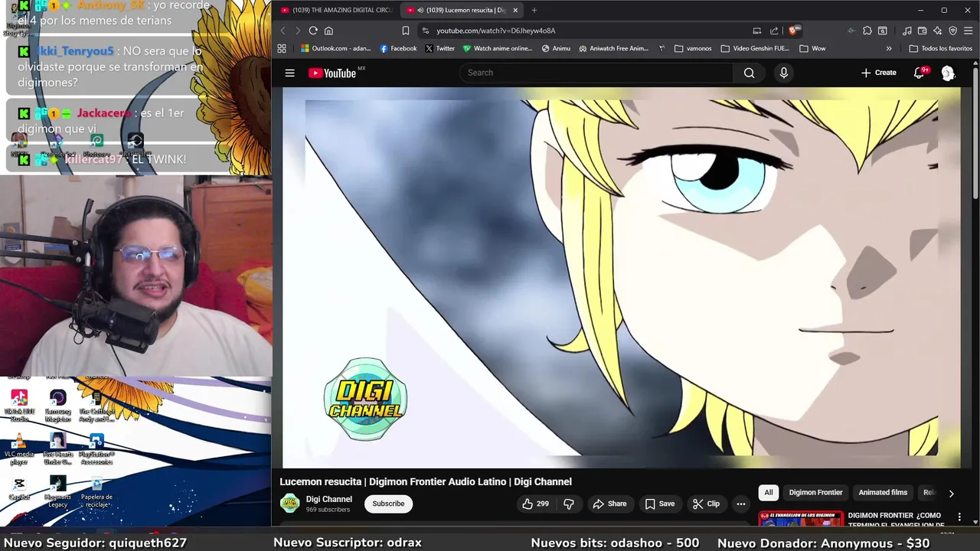
Task: Open the Facebook bookmark
Action: pos(398,48)
